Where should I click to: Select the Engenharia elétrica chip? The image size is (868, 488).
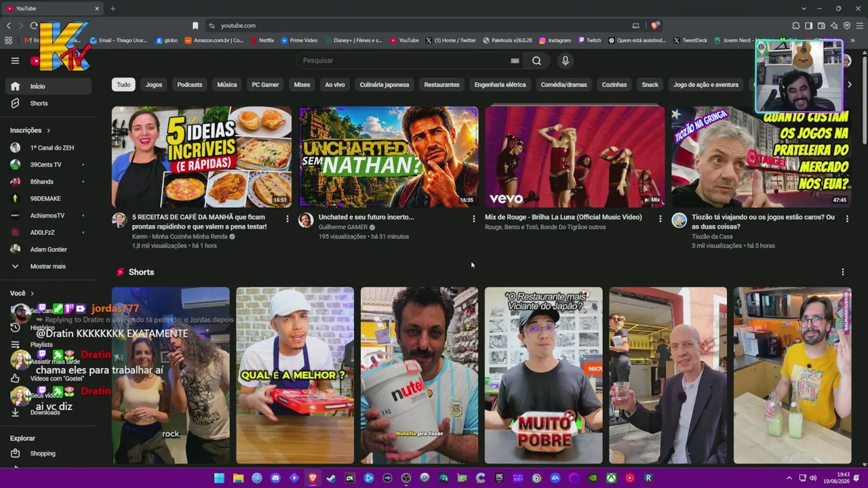click(x=500, y=85)
